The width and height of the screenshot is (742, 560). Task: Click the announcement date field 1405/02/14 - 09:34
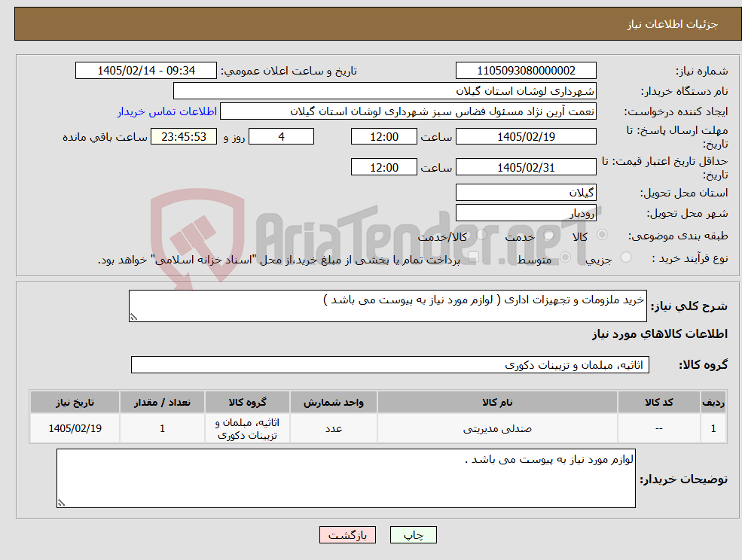pos(145,71)
